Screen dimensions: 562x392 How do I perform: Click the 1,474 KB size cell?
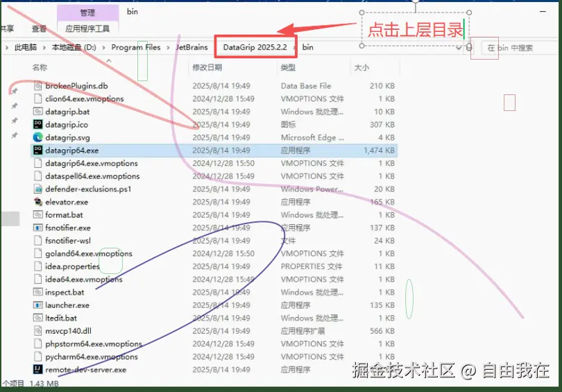[380, 150]
